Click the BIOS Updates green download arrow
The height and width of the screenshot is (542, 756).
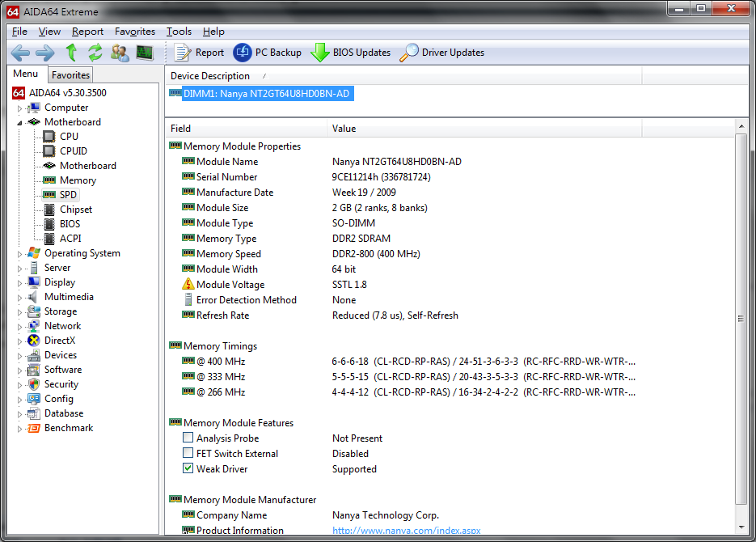tap(319, 53)
